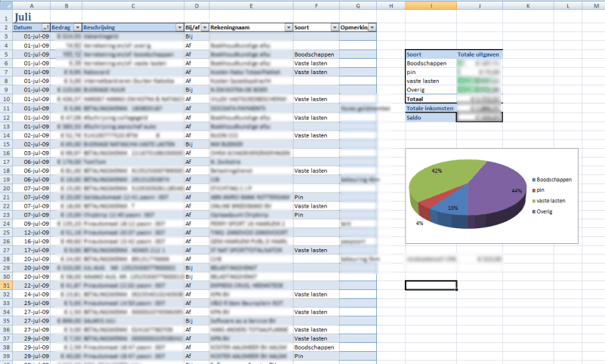The image size is (605, 364).
Task: Select the 17-jul-09 date cell
Action: [x=31, y=250]
